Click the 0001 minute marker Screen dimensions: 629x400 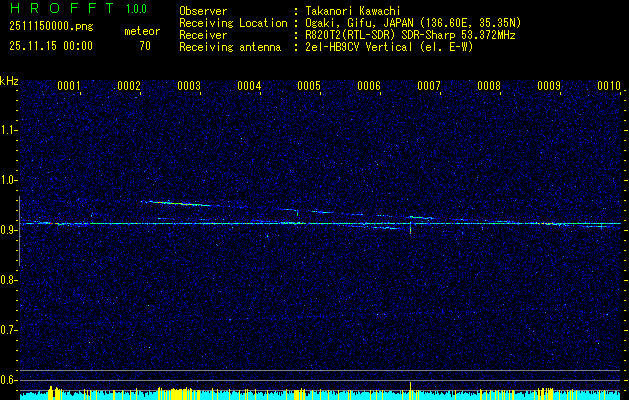(69, 87)
